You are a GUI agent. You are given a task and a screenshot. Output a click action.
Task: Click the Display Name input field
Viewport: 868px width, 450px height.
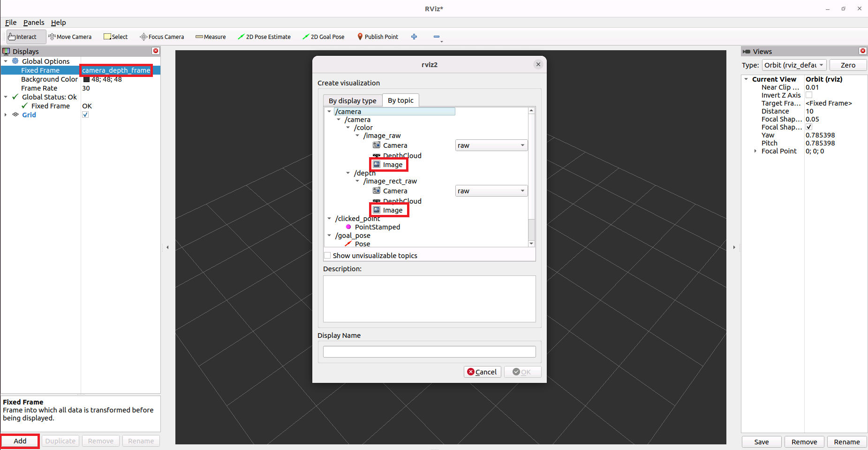click(429, 352)
